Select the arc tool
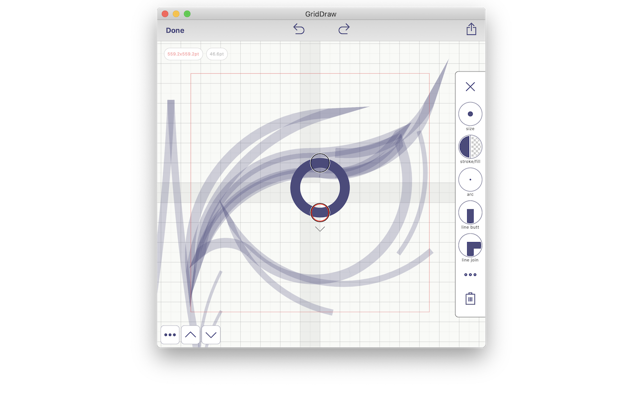 pos(470,180)
